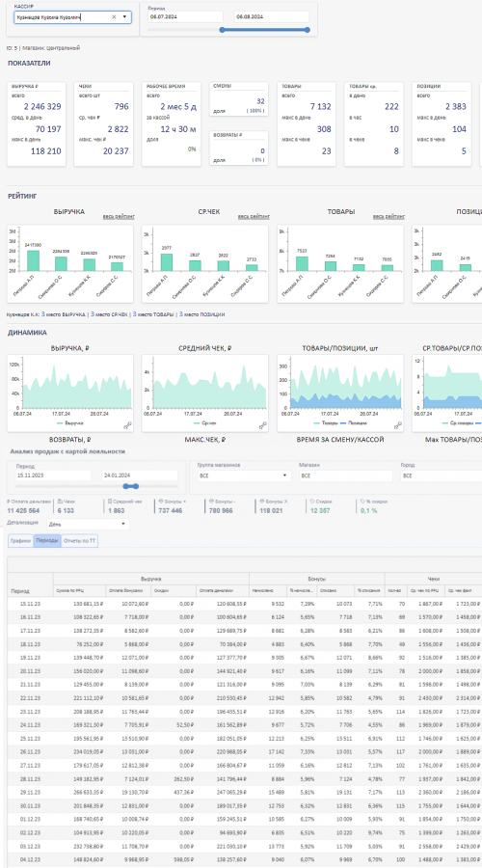
Task: Switch to the Графики tab
Action: click(21, 541)
